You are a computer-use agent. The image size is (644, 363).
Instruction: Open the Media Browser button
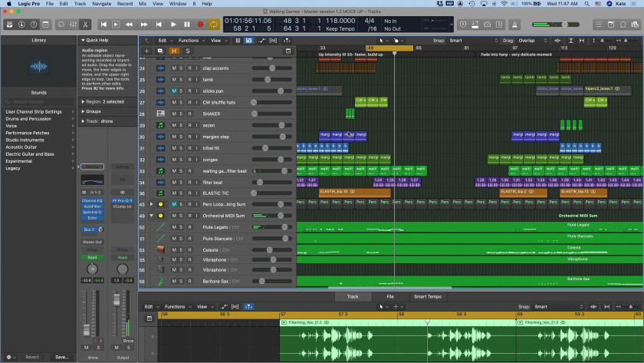(636, 25)
